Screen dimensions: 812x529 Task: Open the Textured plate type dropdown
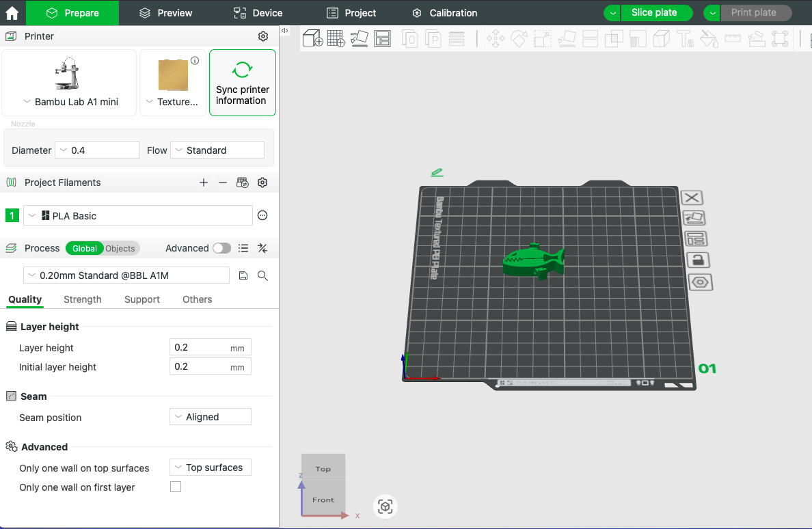click(173, 83)
